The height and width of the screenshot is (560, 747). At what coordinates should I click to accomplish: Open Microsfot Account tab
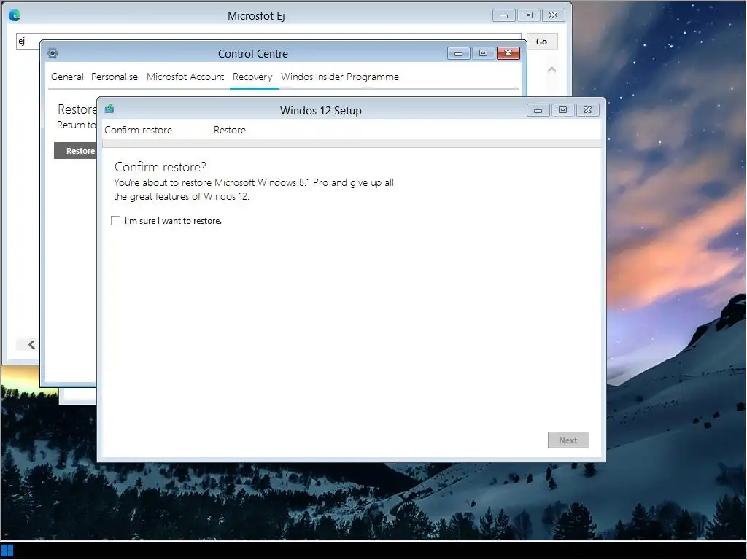coord(185,77)
